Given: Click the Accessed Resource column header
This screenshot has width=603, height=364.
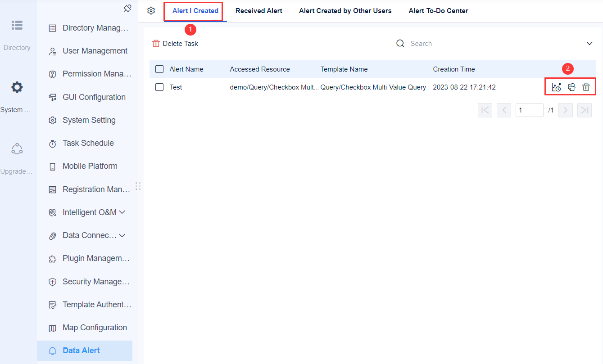Looking at the screenshot, I should [260, 69].
